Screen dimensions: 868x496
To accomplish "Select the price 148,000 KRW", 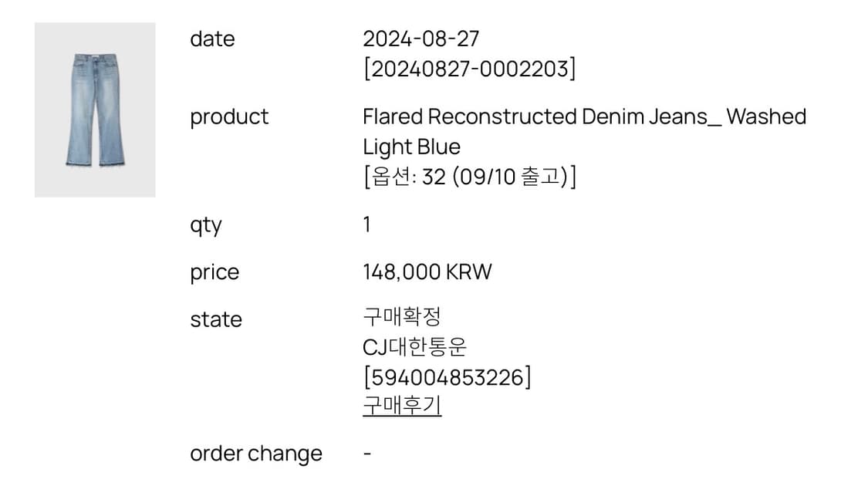I will click(427, 272).
